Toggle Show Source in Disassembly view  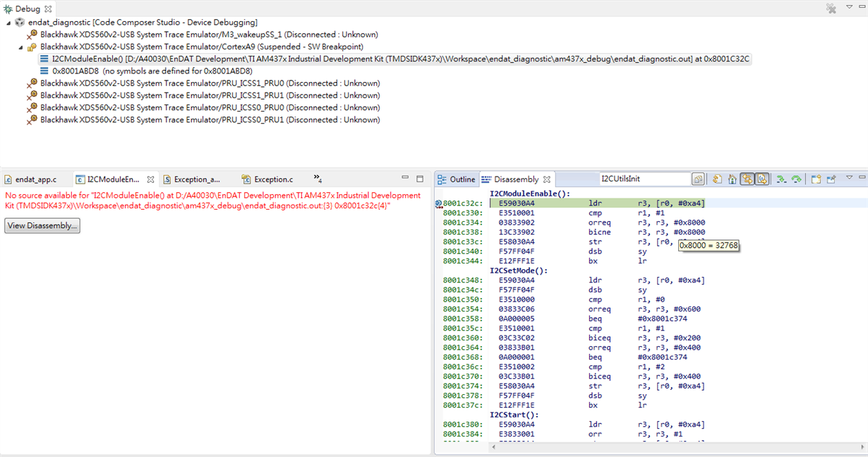click(x=762, y=179)
